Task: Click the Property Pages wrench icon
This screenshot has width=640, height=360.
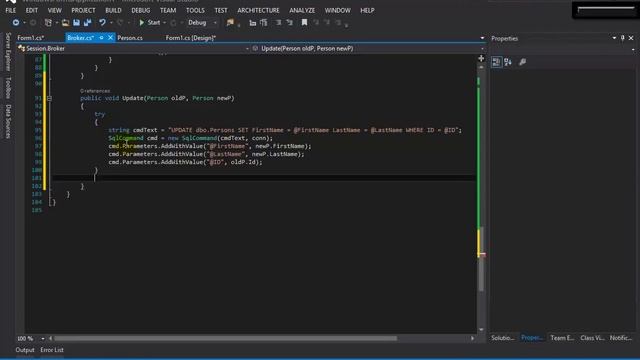Action: tap(522, 62)
